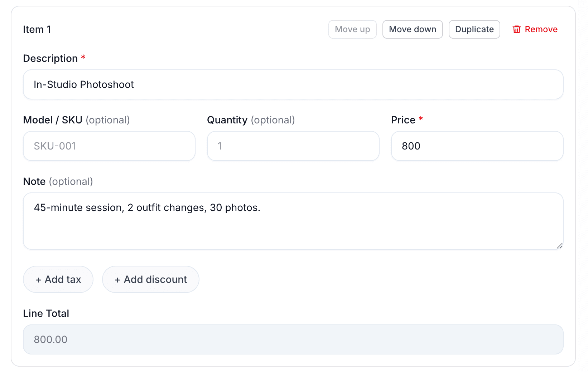The width and height of the screenshot is (588, 372).
Task: Click the Note textarea resize handle
Action: (559, 246)
